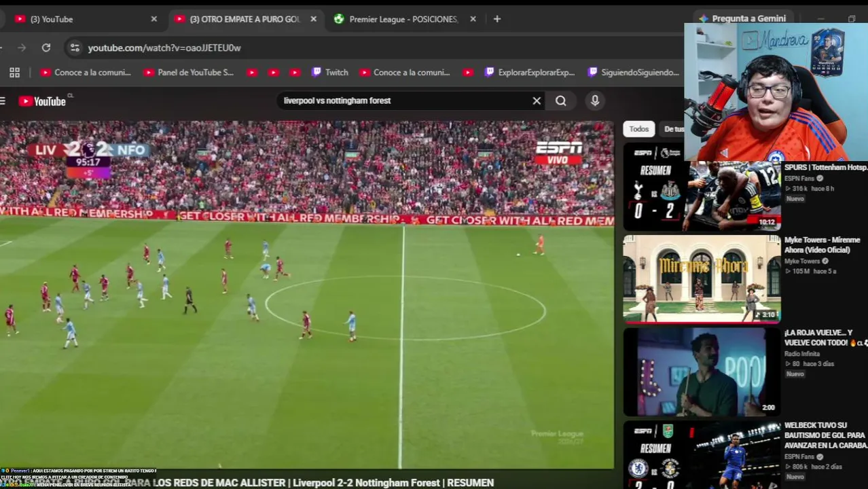Screen dimensions: 868x489
Task: Close the Premier League tab
Action: 473,19
